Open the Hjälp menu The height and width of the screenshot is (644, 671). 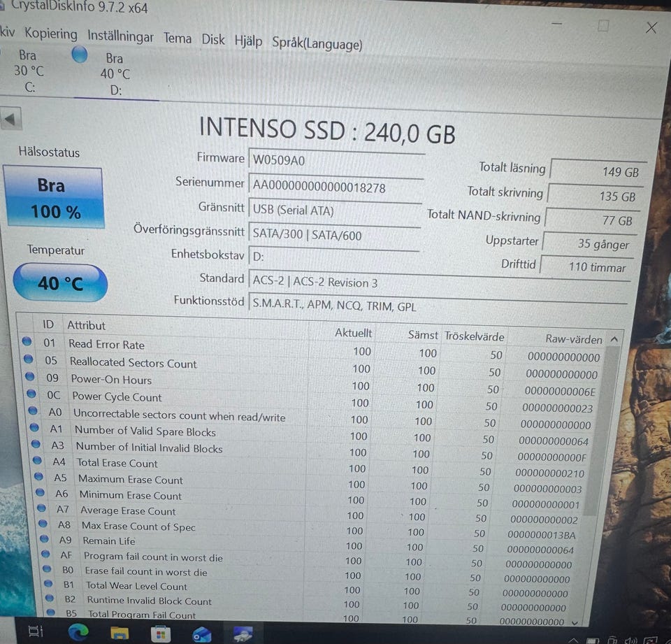(248, 41)
